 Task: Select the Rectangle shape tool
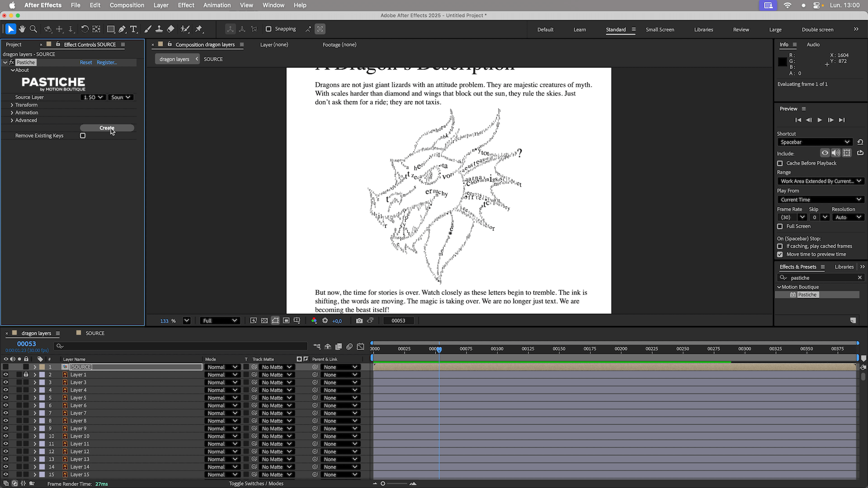coord(110,29)
